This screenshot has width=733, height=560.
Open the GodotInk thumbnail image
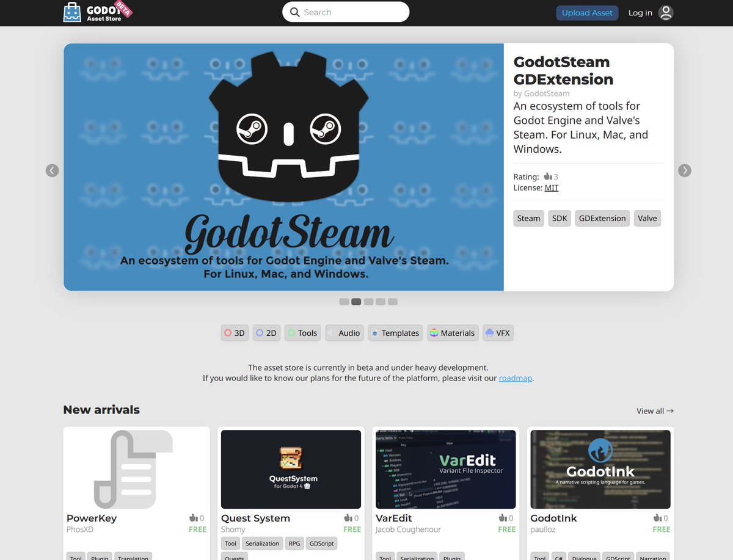(600, 470)
